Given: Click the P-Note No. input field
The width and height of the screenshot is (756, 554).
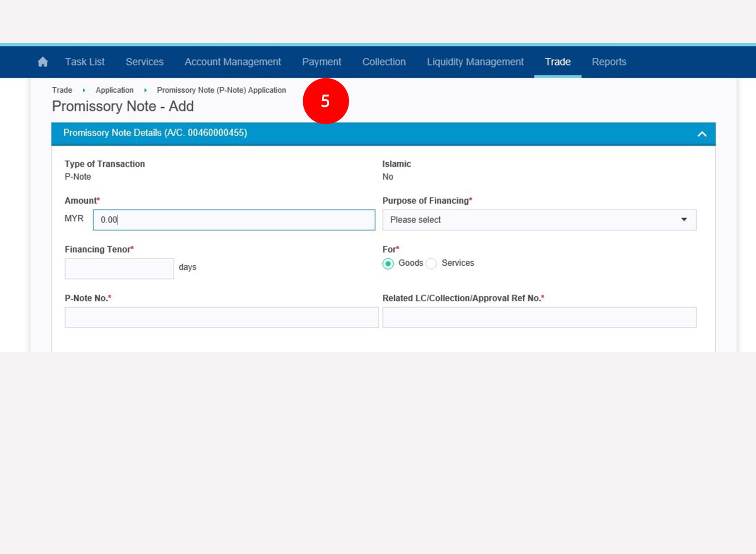Looking at the screenshot, I should 221,317.
